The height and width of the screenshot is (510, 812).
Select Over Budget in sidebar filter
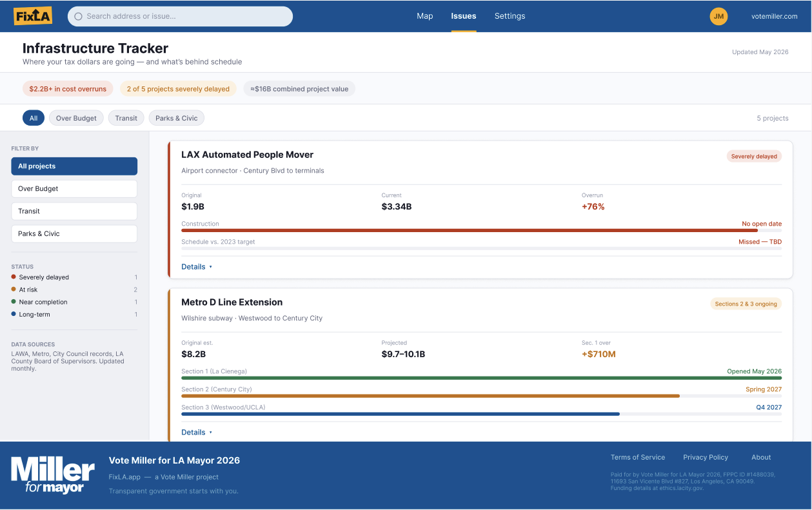pos(74,189)
